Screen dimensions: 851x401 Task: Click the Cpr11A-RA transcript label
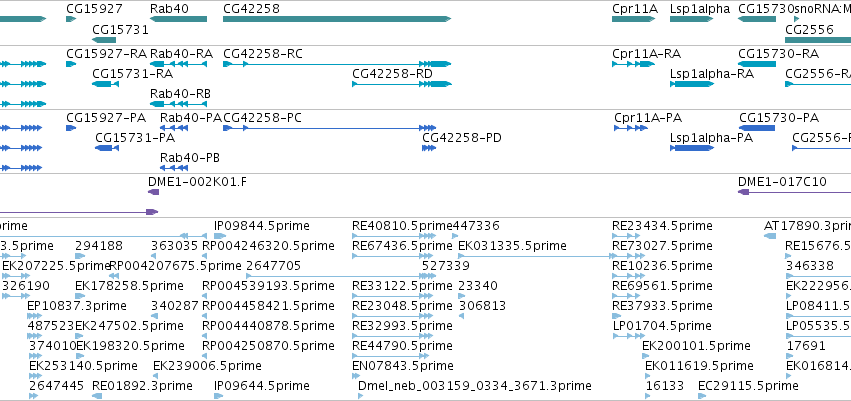pos(646,54)
